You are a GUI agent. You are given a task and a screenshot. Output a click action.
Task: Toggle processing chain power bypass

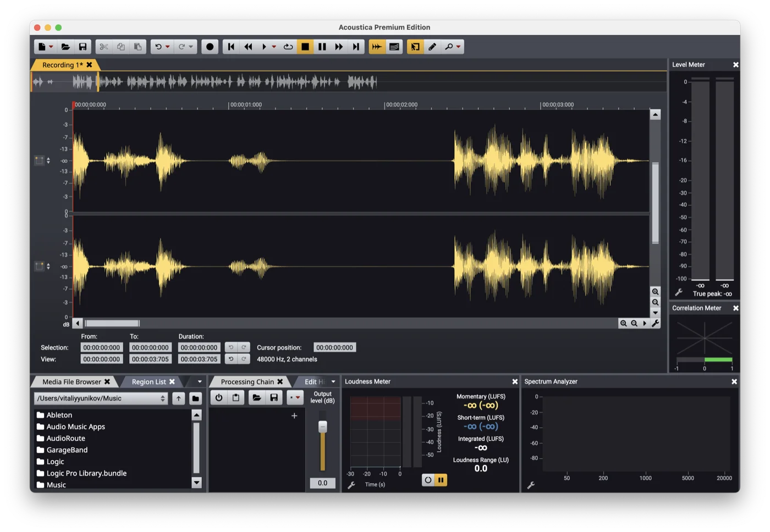tap(219, 397)
